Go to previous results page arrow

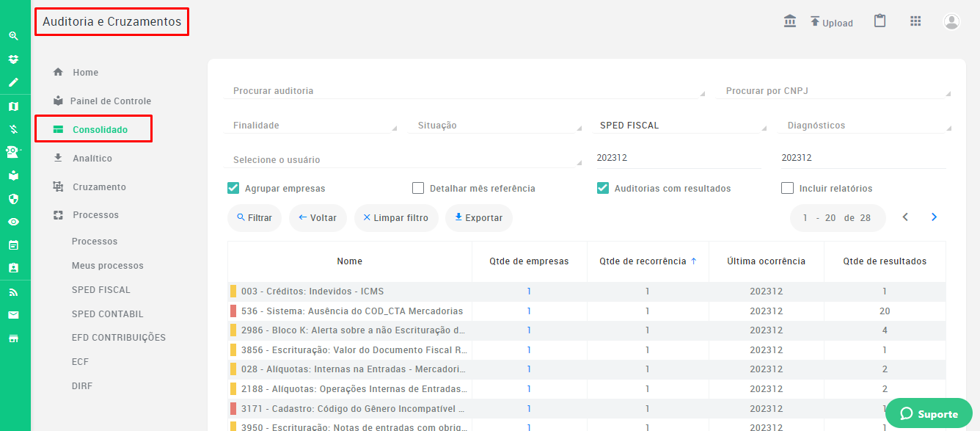coord(905,217)
